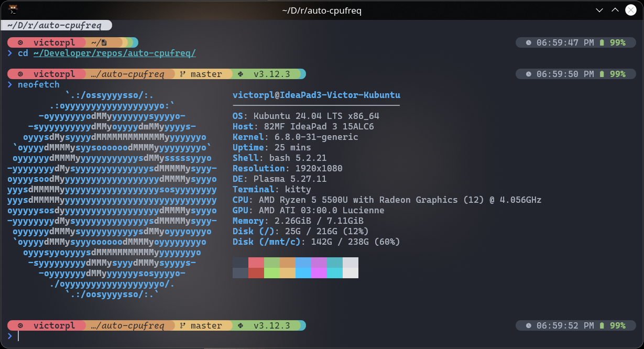Click the 'Kernel: 6.8.0-31-generic' line
644x349 pixels.
point(296,137)
